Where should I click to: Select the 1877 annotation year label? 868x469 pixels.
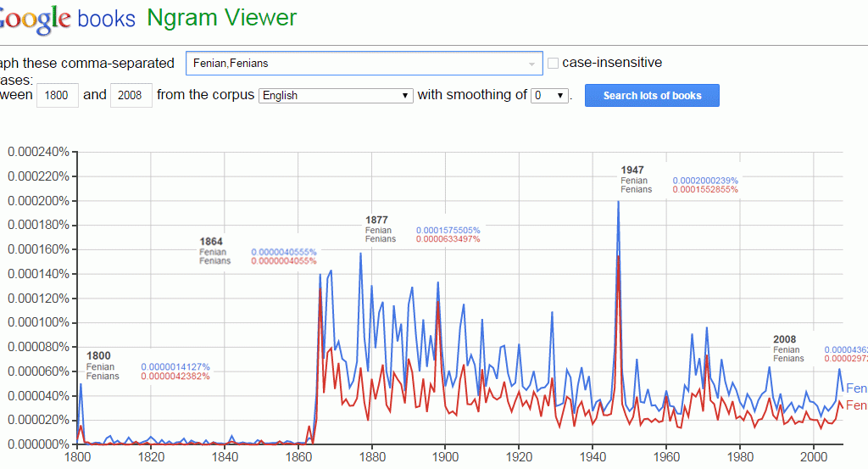376,221
